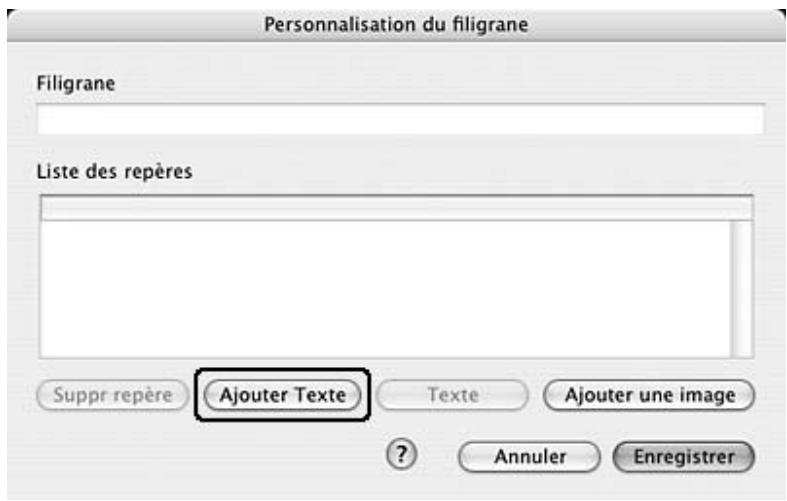The image size is (787, 501).
Task: Click the Personnalisation du filigrane title bar
Action: (x=396, y=25)
